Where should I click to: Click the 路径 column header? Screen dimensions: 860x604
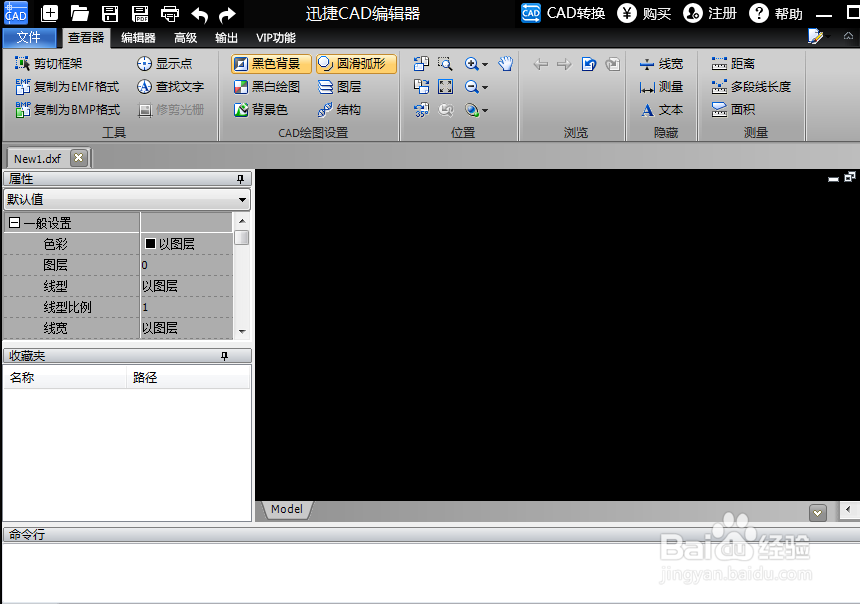tap(188, 377)
